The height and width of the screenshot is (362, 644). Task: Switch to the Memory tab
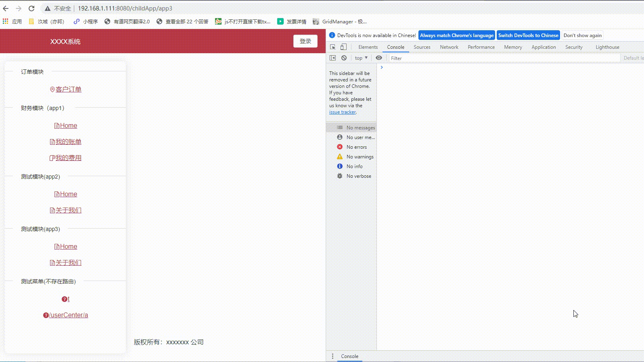click(513, 47)
